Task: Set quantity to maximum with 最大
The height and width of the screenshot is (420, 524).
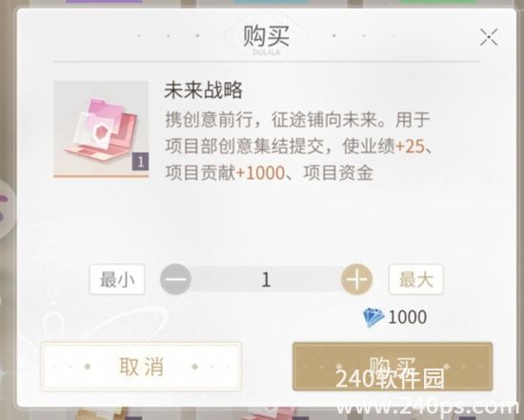Action: (416, 279)
